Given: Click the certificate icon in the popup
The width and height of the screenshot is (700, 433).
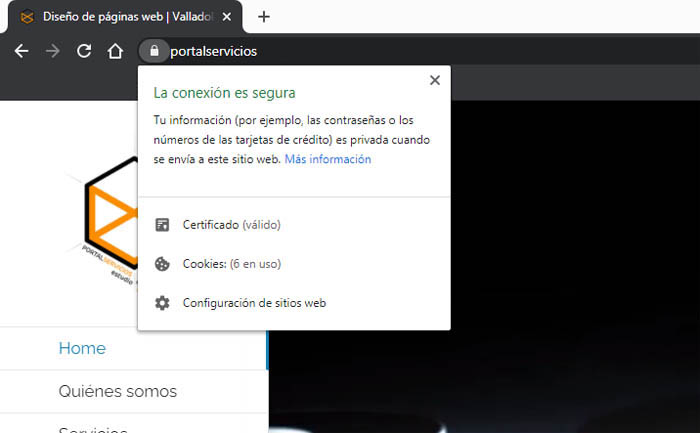Looking at the screenshot, I should (x=162, y=225).
